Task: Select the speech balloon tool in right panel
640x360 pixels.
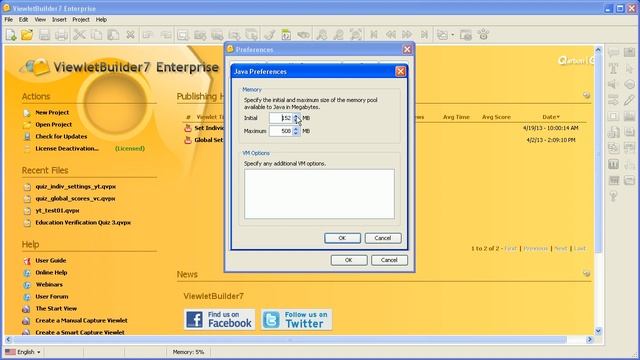Action: [x=613, y=53]
